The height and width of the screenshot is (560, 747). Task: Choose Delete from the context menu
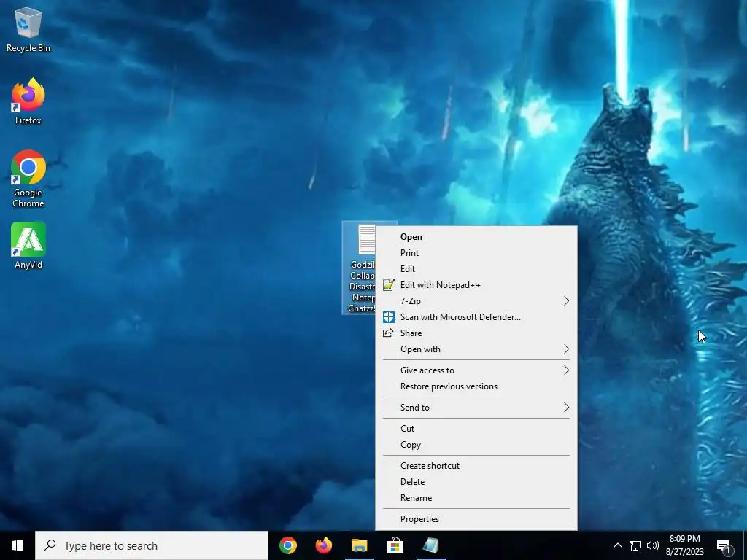476,482
